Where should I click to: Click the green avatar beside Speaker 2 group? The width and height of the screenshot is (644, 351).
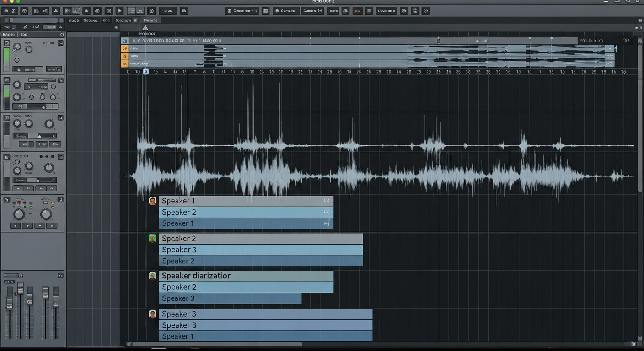(153, 238)
